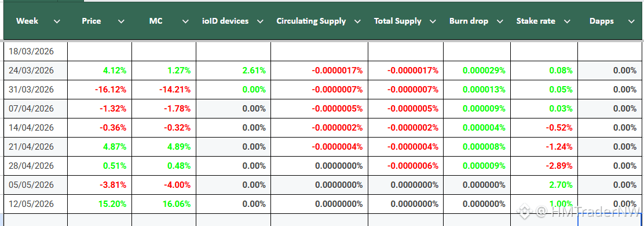Select the 14/04/2026 week cell

click(36, 128)
